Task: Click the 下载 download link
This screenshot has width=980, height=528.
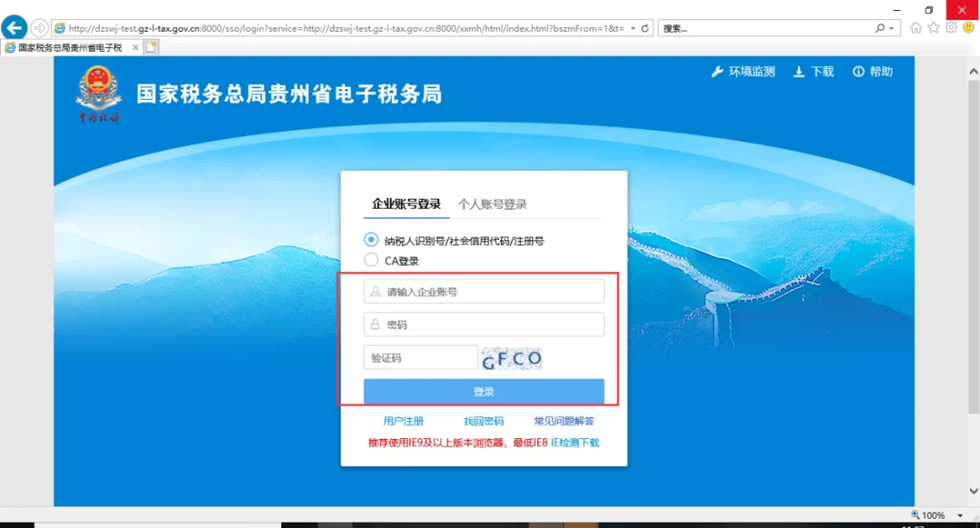Action: 814,72
